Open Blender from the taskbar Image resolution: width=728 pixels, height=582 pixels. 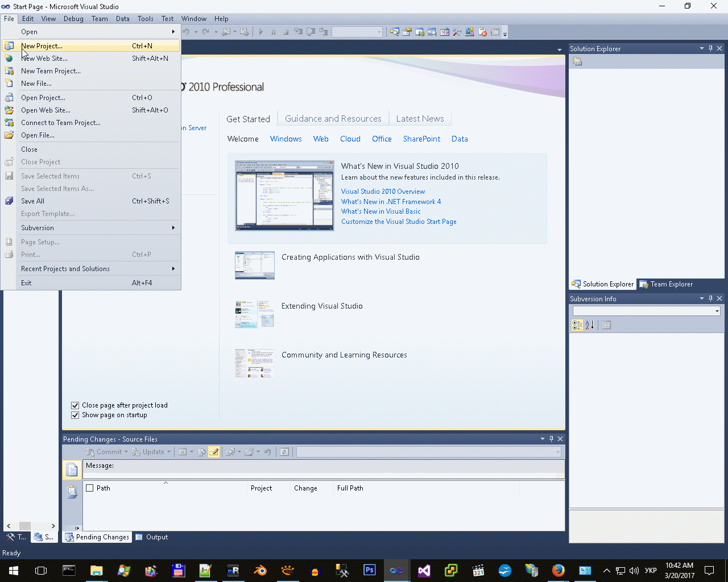260,570
